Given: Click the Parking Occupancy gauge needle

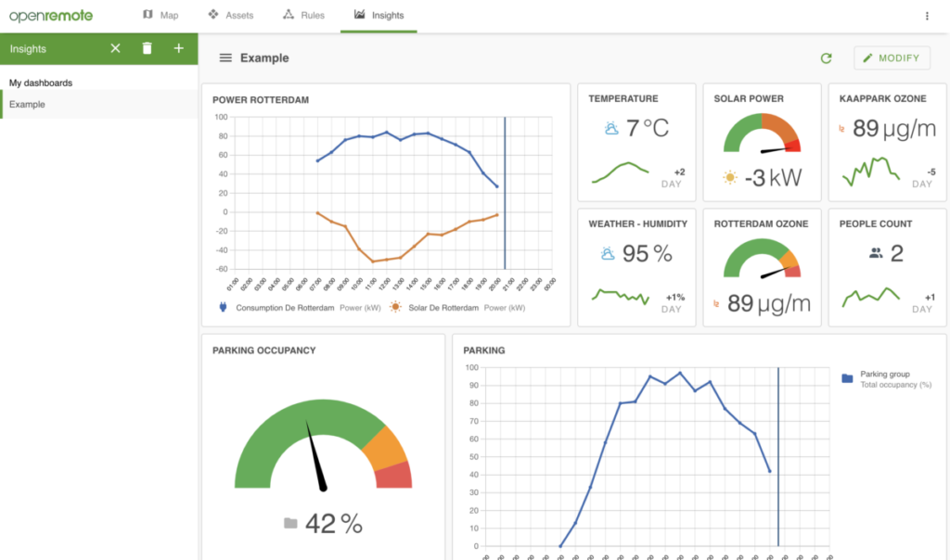Looking at the screenshot, I should (x=316, y=456).
